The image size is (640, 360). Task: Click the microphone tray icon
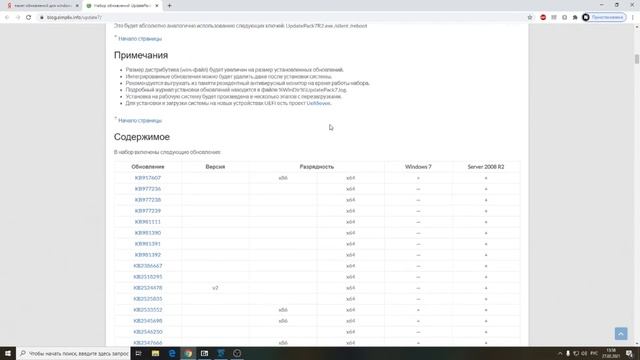click(568, 353)
